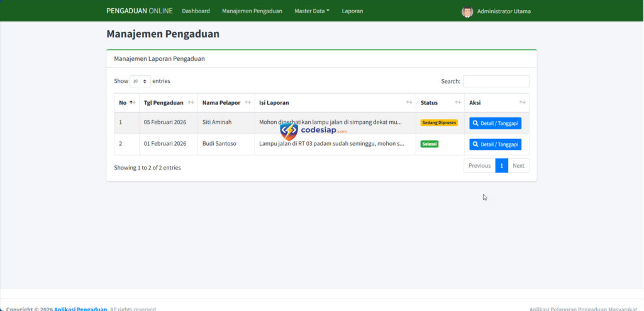Sort table by Aksi column

coord(522,102)
